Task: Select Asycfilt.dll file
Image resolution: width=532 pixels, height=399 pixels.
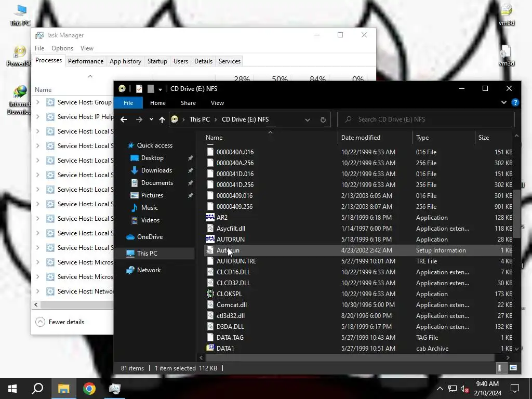Action: [231, 229]
